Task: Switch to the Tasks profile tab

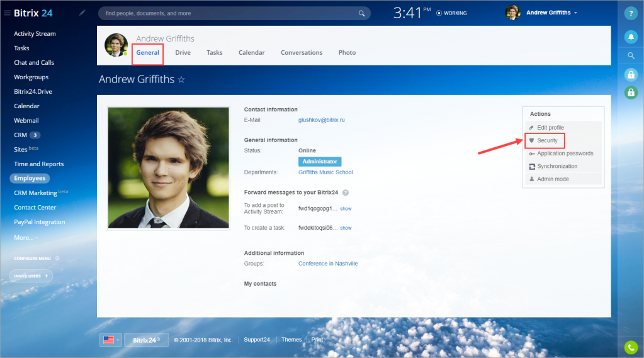Action: pyautogui.click(x=215, y=53)
